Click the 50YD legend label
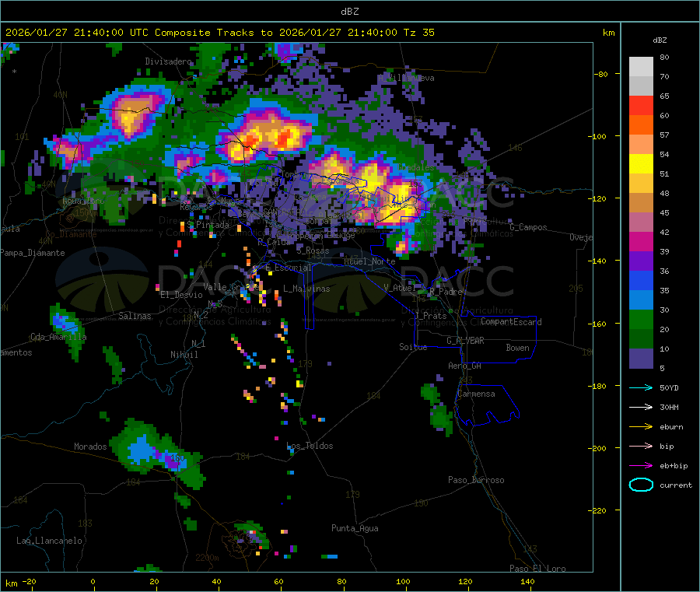The width and height of the screenshot is (700, 592). pos(669,387)
